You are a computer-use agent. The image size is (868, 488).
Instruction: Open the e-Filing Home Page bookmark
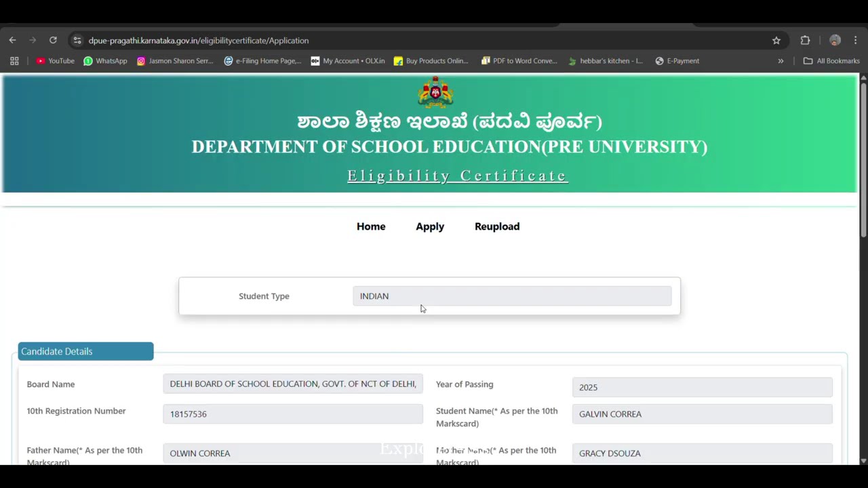tap(262, 61)
